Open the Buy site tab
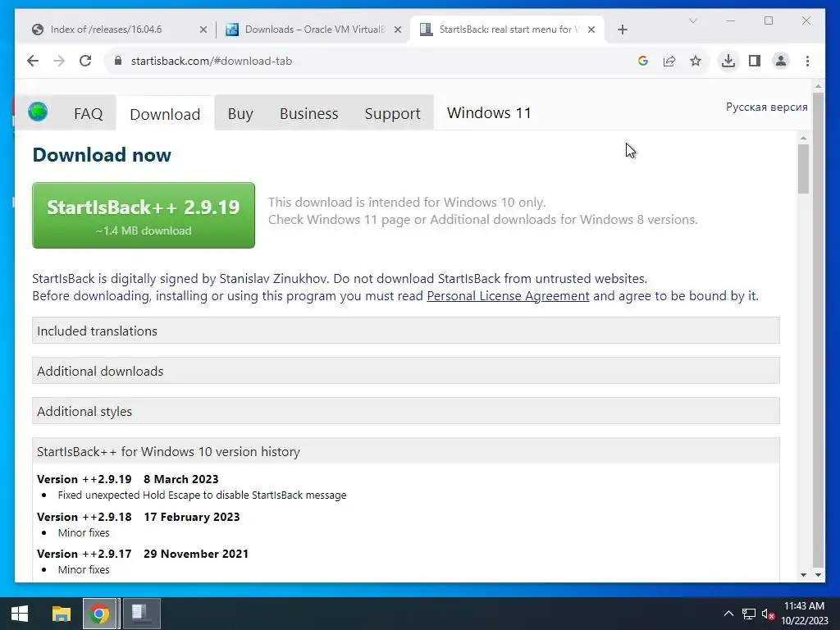 [240, 113]
